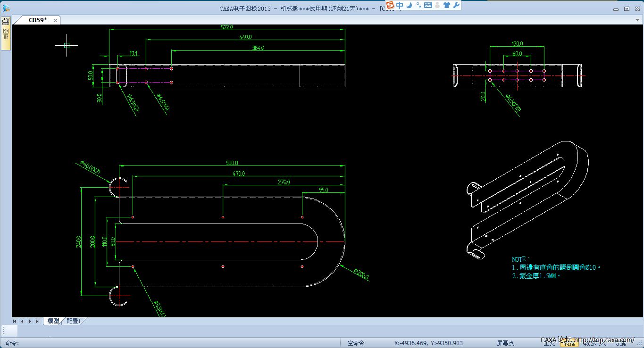The image size is (644, 348).
Task: Switch to the 配置1 layout tab
Action: point(74,321)
